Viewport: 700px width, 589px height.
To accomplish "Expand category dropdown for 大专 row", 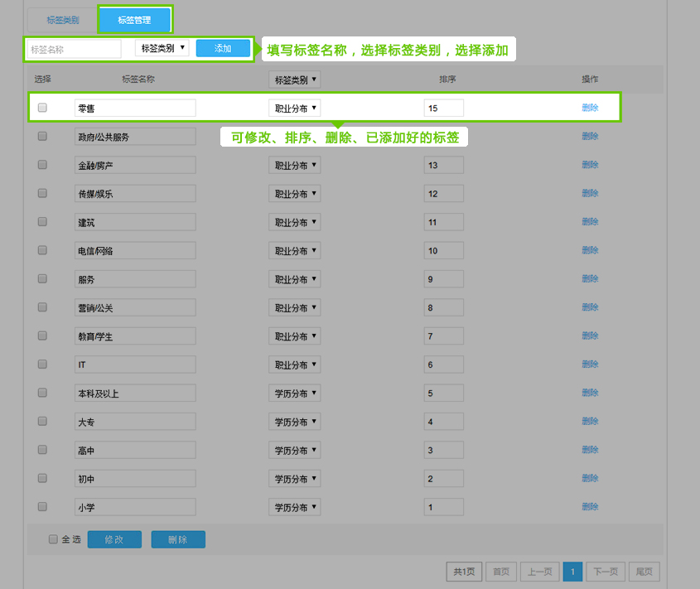I will [x=295, y=422].
